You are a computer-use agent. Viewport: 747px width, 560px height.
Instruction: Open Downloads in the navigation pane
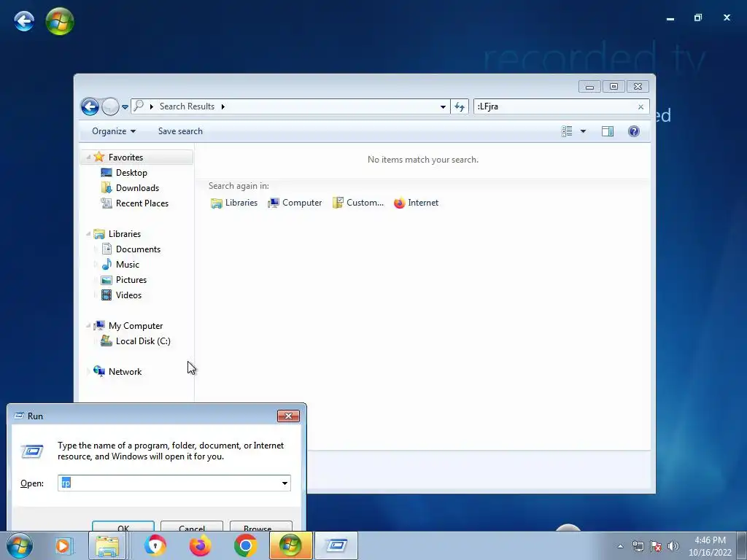click(x=137, y=188)
